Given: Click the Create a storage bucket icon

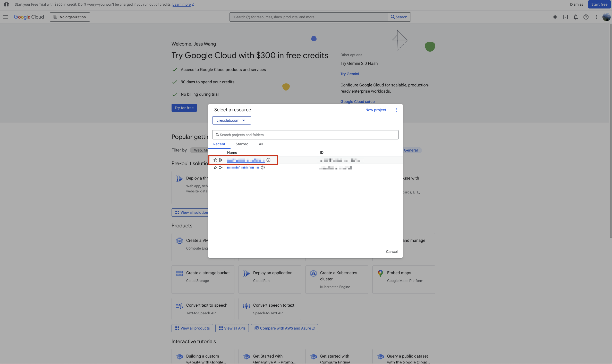Looking at the screenshot, I should coord(180,273).
